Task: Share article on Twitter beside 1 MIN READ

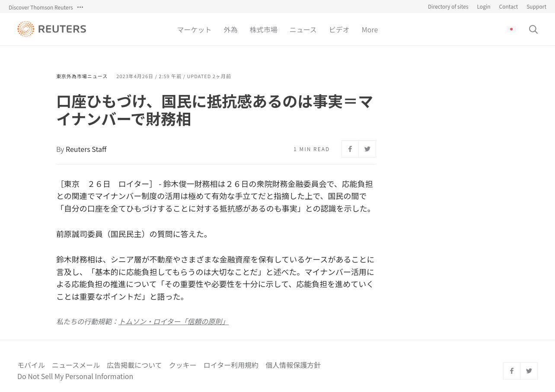Action: pyautogui.click(x=367, y=149)
